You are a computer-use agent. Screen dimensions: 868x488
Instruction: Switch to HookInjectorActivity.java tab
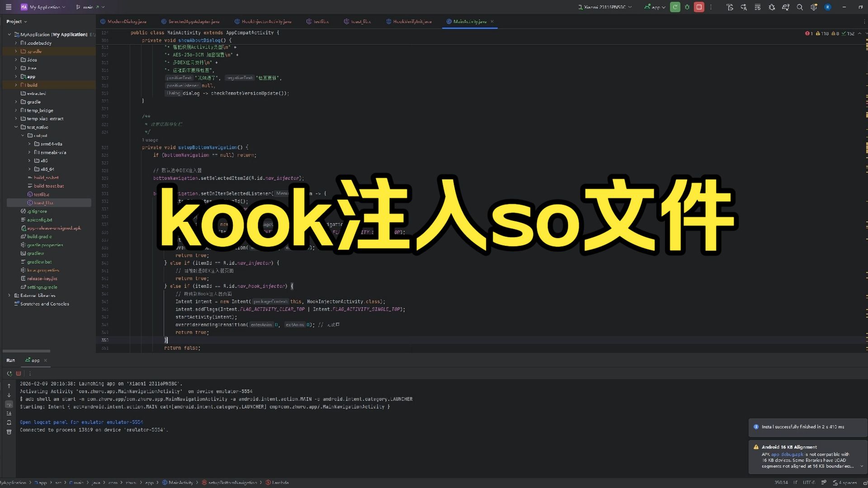click(x=266, y=22)
